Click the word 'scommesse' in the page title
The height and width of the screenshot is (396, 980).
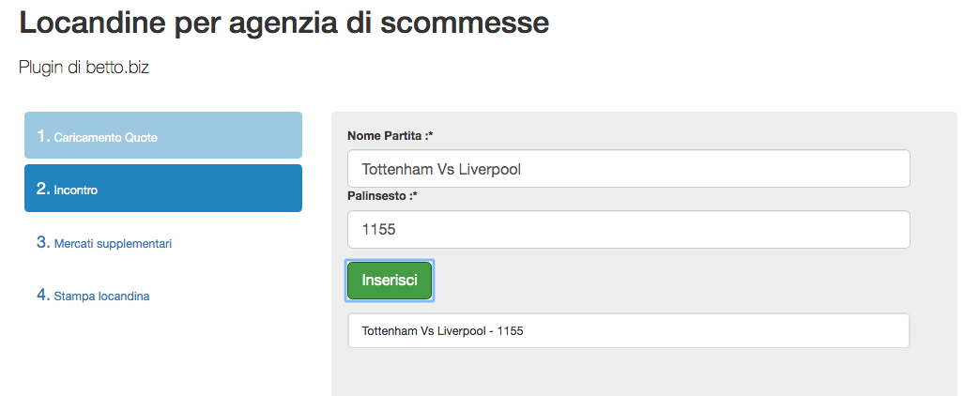click(x=465, y=23)
